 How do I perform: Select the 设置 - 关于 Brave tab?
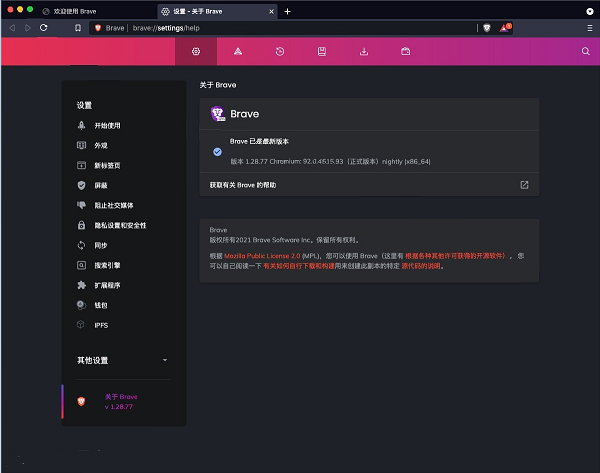(x=217, y=11)
